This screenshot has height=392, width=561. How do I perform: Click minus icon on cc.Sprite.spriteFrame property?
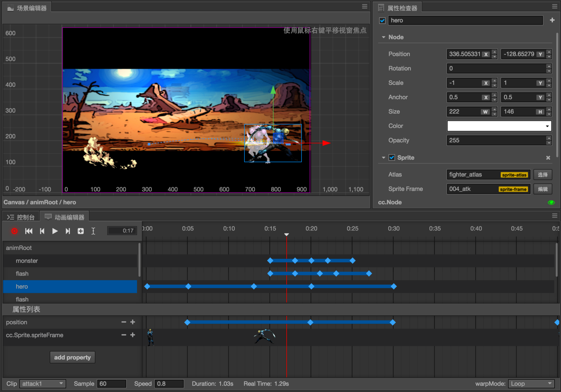(x=124, y=335)
